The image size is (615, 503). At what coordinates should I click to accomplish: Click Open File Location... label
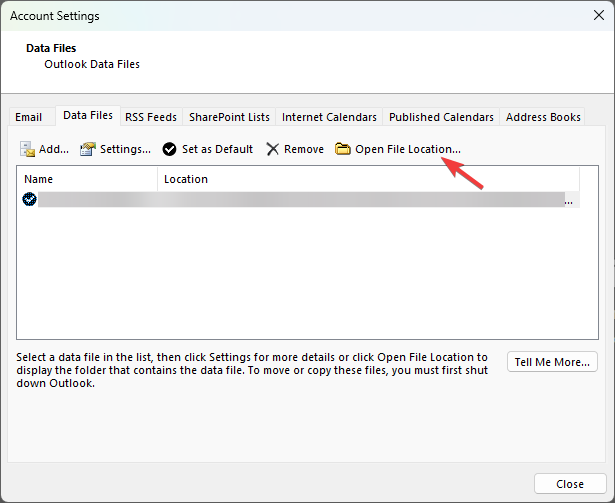[x=408, y=149]
